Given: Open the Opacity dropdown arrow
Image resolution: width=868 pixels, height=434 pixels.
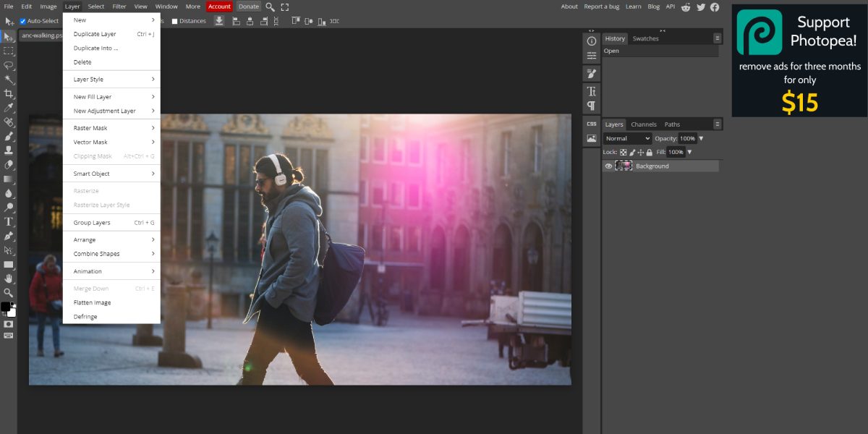Looking at the screenshot, I should [700, 138].
